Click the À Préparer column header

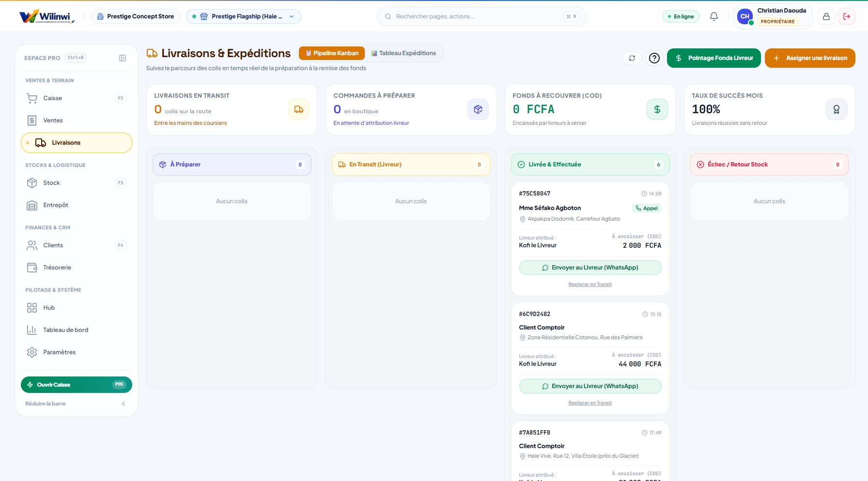pyautogui.click(x=232, y=165)
